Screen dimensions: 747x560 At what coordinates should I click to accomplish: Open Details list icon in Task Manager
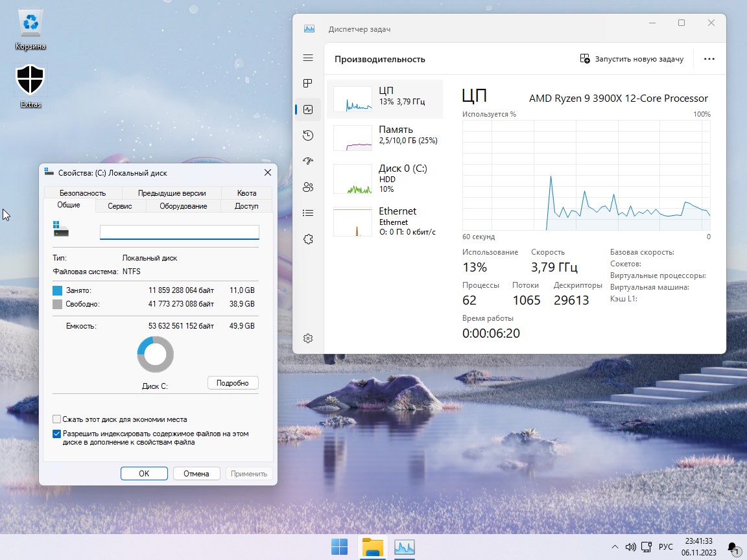click(x=308, y=213)
